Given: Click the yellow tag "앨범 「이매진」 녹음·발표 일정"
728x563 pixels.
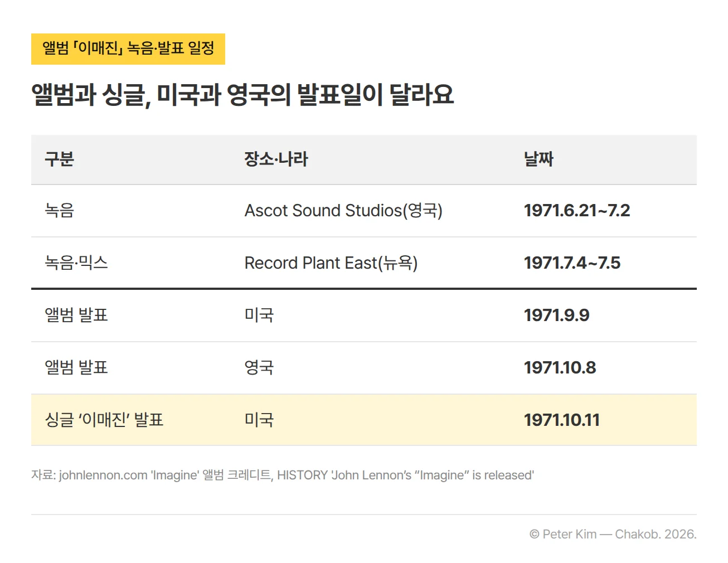Looking at the screenshot, I should pyautogui.click(x=128, y=49).
